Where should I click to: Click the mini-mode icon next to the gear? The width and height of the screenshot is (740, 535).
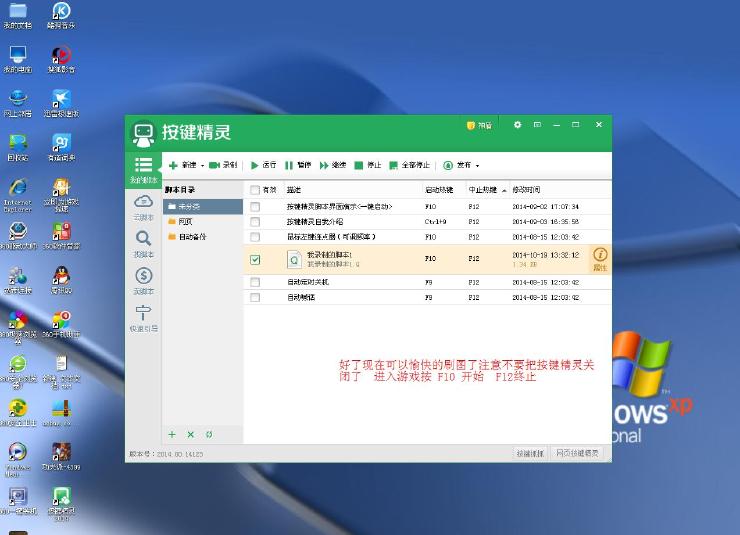tap(537, 125)
